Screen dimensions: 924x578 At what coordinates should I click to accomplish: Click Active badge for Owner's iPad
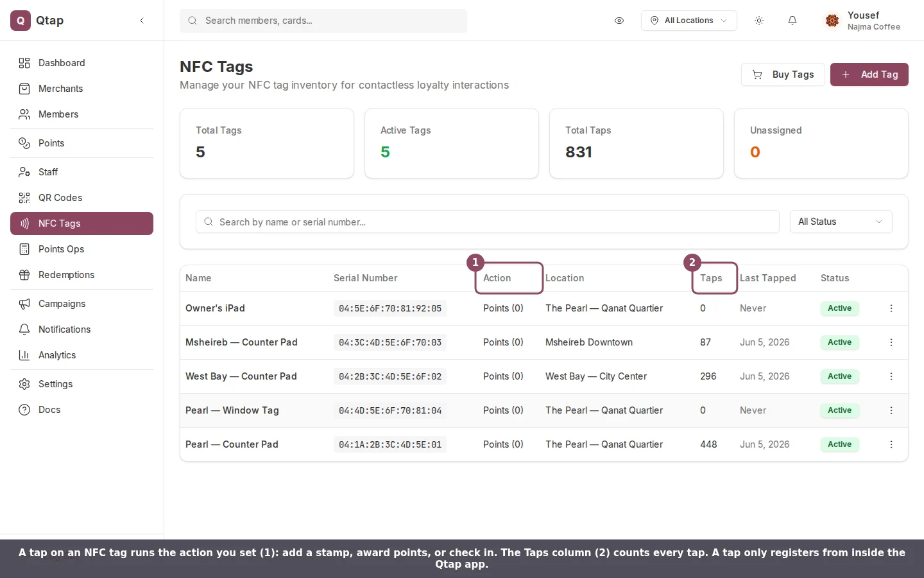click(x=839, y=308)
